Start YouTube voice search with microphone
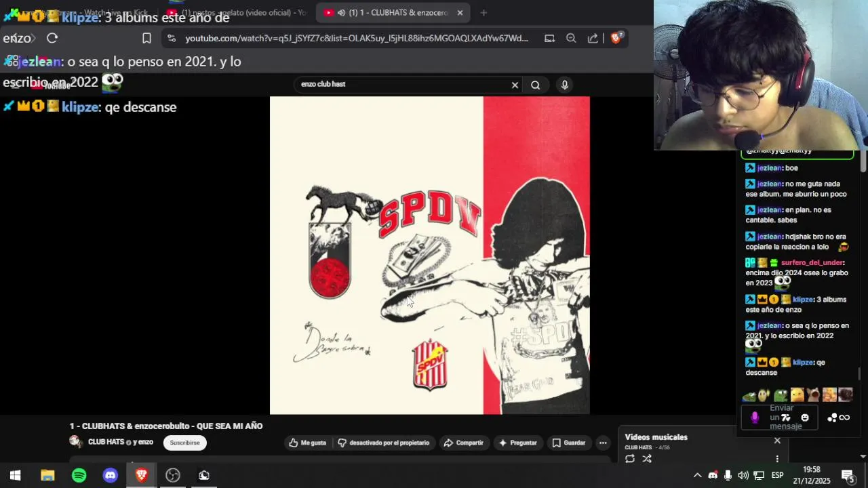The width and height of the screenshot is (868, 488). 564,85
